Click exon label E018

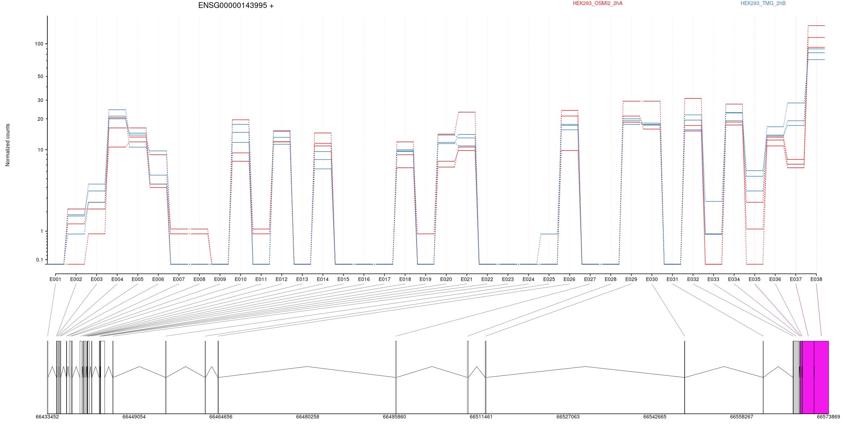click(x=405, y=279)
